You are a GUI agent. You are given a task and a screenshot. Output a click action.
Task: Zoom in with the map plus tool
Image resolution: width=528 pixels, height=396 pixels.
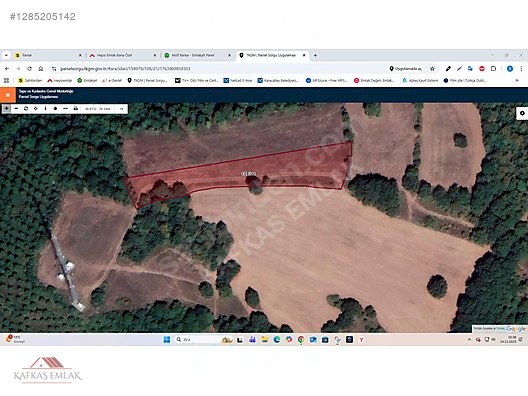click(x=6, y=108)
